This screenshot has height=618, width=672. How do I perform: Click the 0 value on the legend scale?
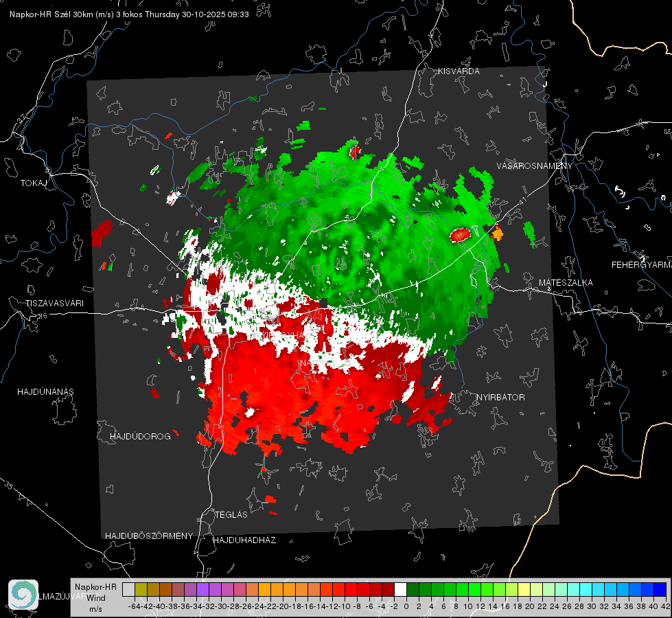406,606
